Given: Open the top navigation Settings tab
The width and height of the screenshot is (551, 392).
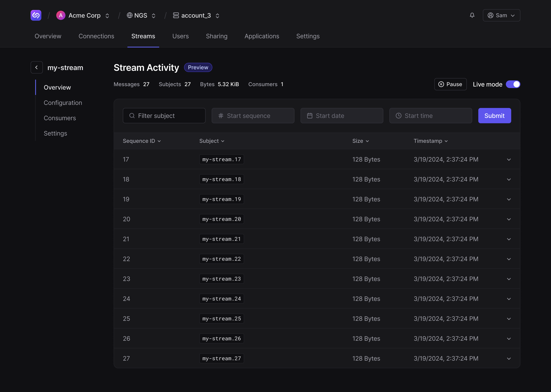Looking at the screenshot, I should coord(308,36).
